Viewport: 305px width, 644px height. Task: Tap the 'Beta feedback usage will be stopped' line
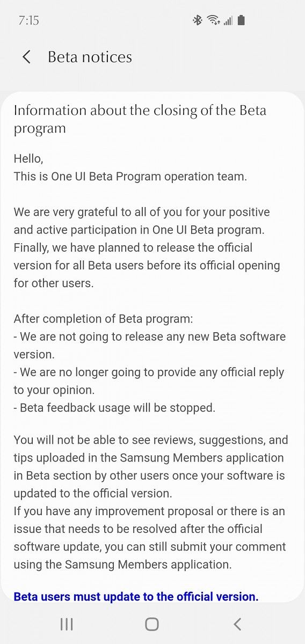point(114,407)
